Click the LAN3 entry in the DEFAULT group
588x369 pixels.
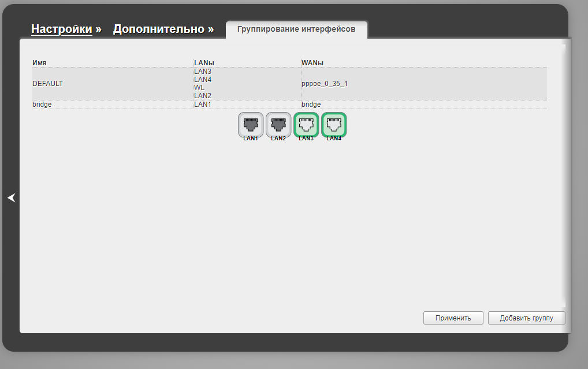(x=203, y=72)
